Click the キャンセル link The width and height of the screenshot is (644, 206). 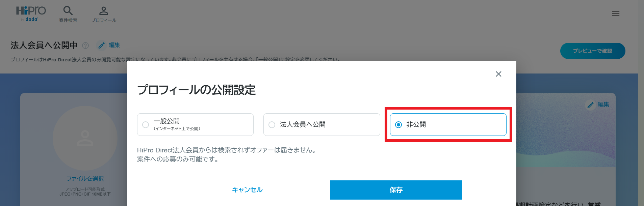[247, 190]
